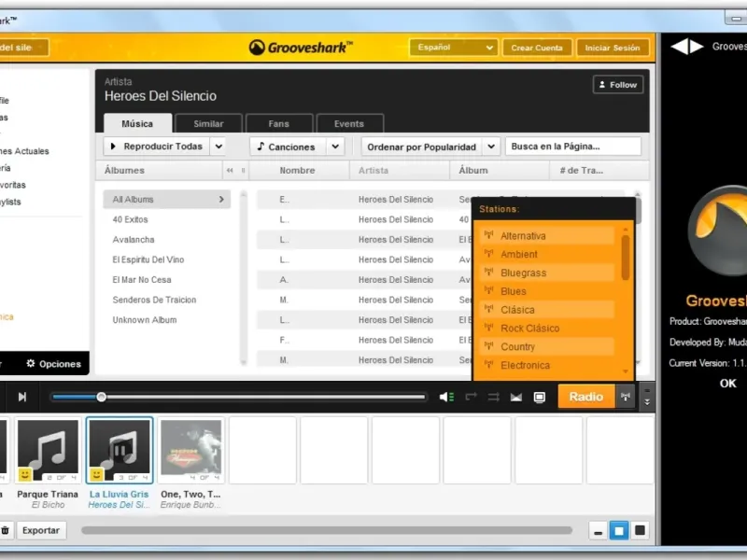Toggle shuffle playback icon
The image size is (747, 560).
pos(494,397)
